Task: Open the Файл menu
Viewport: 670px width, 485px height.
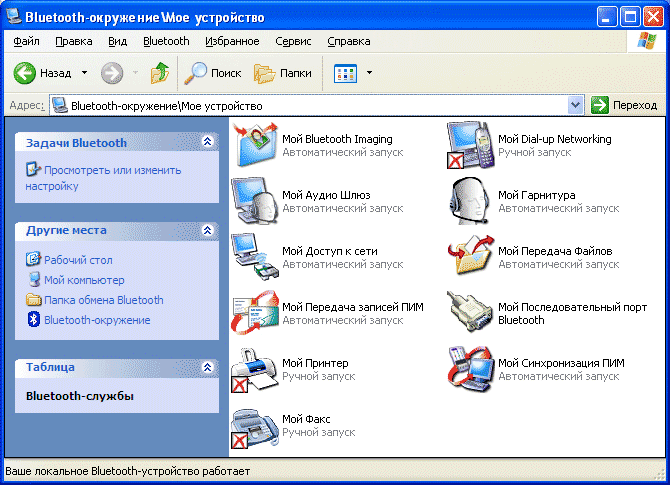Action: coord(26,41)
